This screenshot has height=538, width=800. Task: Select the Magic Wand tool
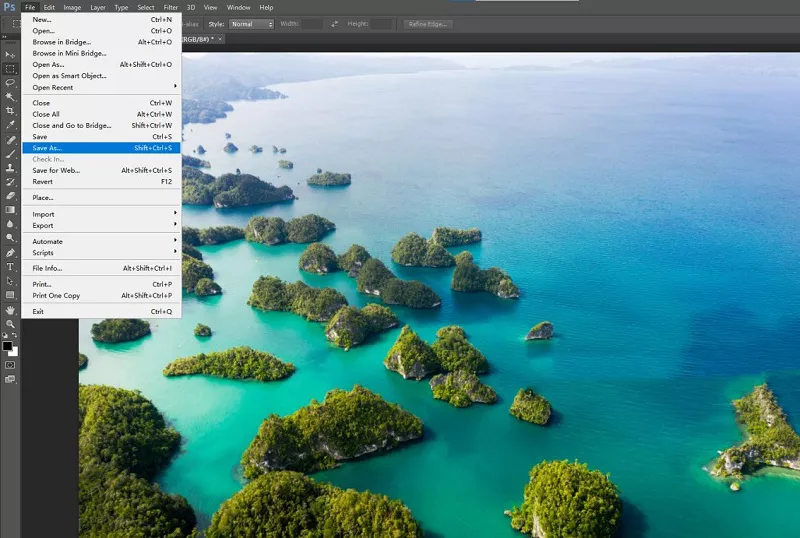pos(10,96)
